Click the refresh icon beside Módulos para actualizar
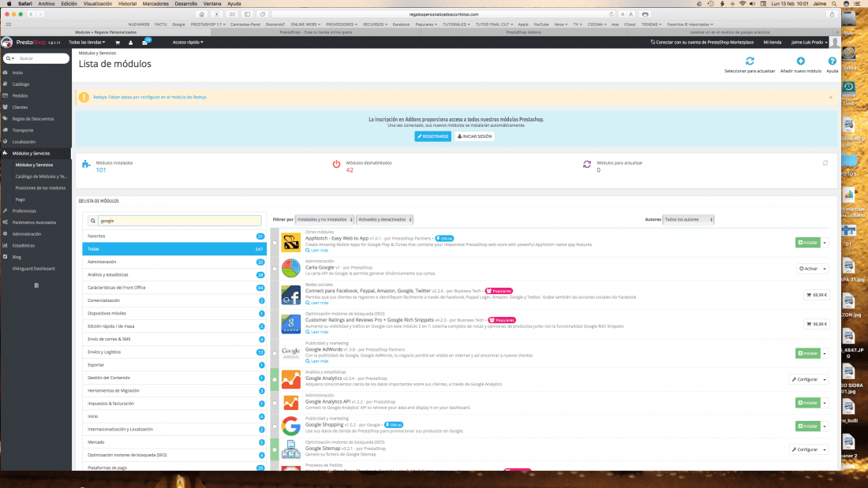Screen dimensions: 868x488 (x=825, y=163)
